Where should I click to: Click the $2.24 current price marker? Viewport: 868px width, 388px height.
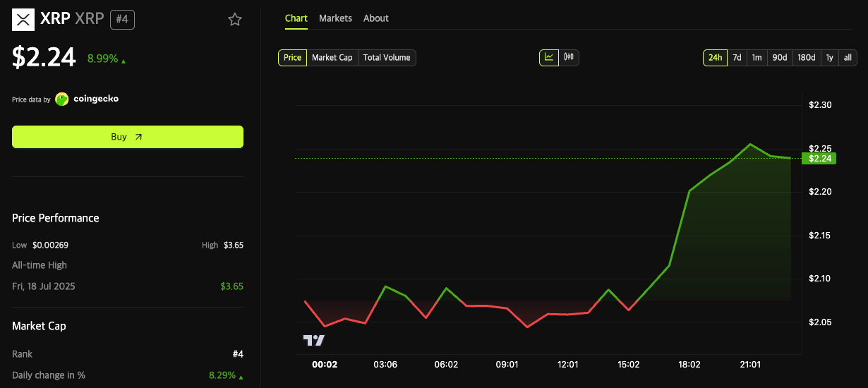pos(821,159)
